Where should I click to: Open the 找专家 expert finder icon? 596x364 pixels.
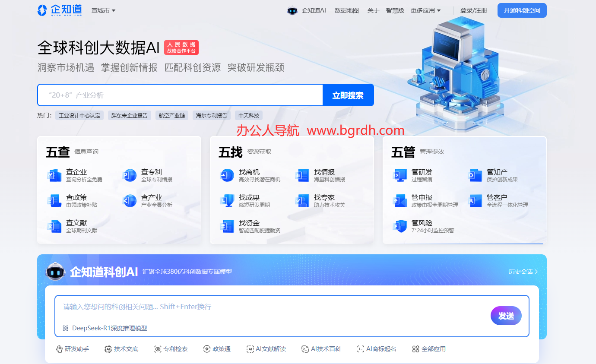point(302,201)
